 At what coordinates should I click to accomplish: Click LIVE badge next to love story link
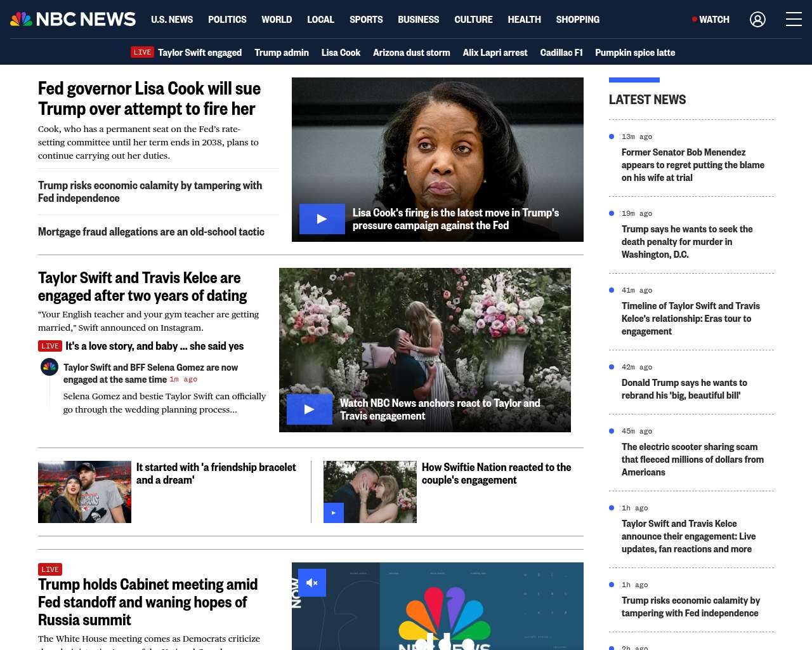[50, 346]
